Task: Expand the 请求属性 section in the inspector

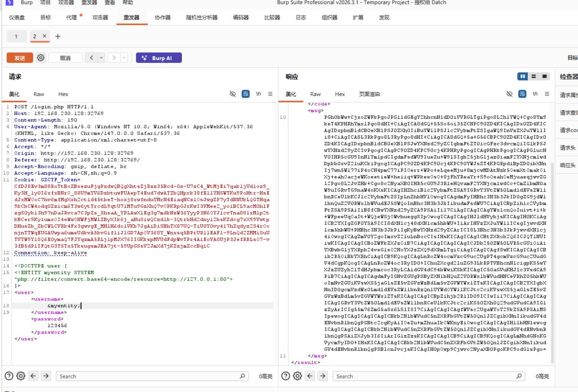Action: point(569,95)
